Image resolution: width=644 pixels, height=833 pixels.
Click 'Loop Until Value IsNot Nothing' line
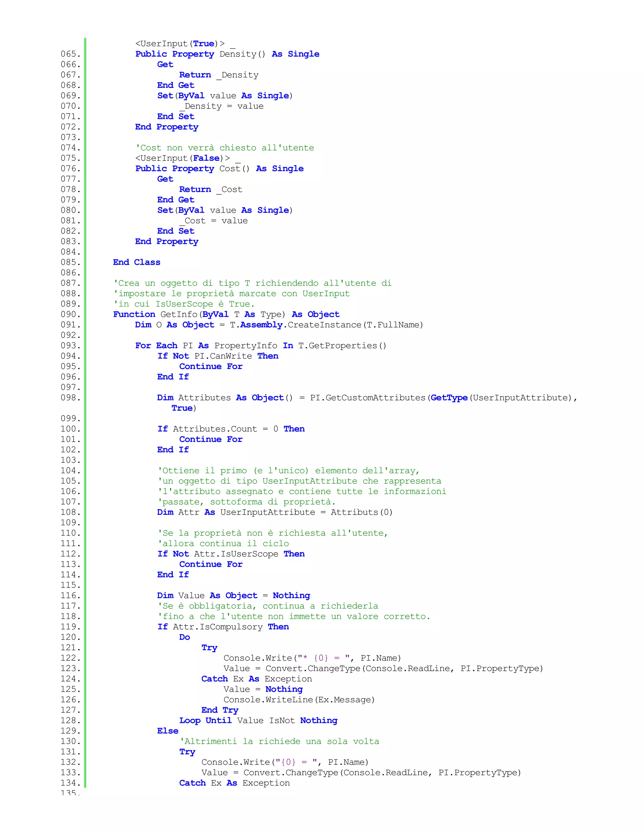click(x=258, y=720)
